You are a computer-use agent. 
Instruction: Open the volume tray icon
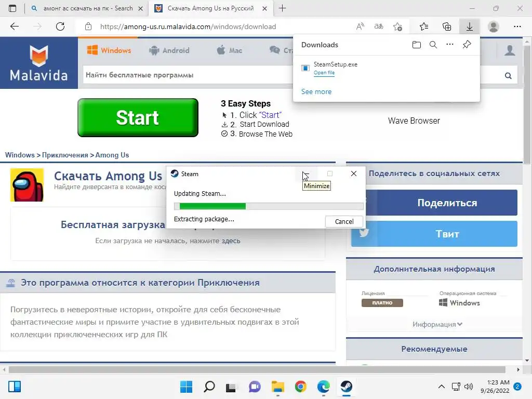point(469,387)
